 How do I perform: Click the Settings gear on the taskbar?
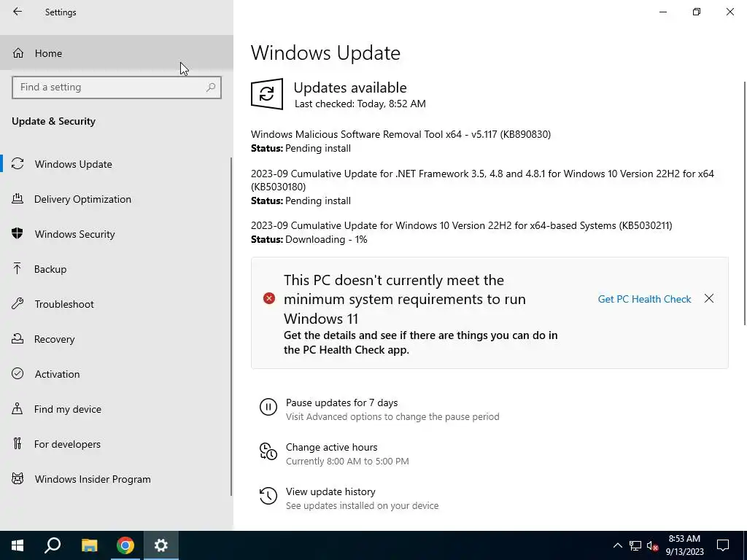coord(161,545)
